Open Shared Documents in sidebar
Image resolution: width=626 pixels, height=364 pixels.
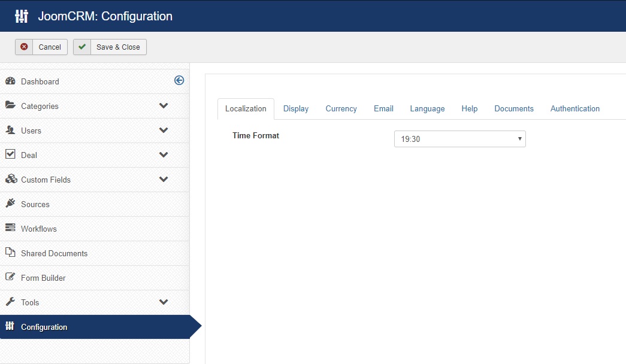coord(95,253)
